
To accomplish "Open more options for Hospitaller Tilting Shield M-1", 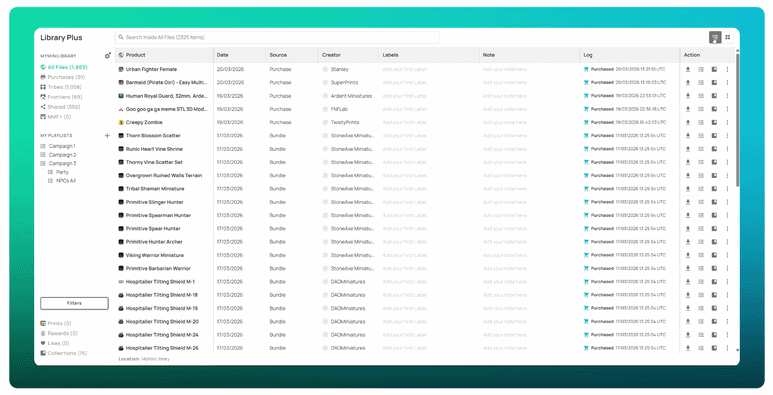I will click(727, 282).
